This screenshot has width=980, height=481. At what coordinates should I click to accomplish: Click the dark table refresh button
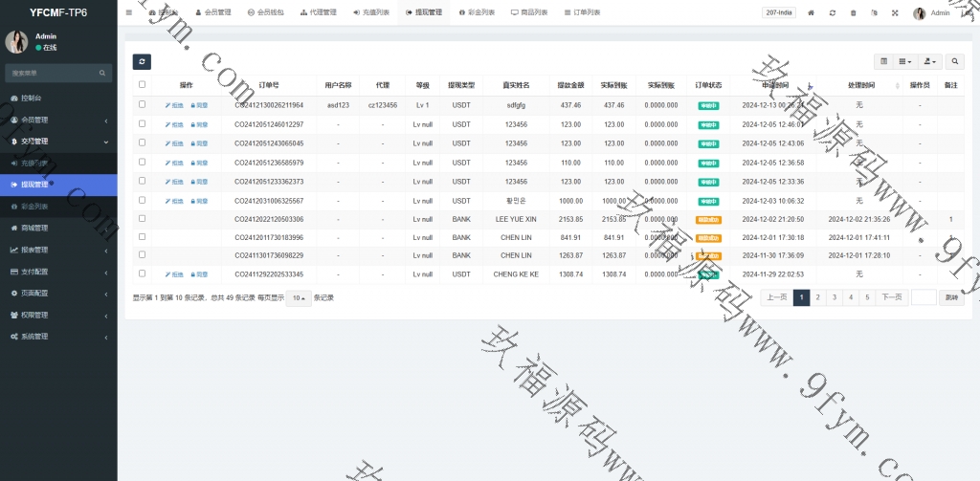[x=142, y=61]
